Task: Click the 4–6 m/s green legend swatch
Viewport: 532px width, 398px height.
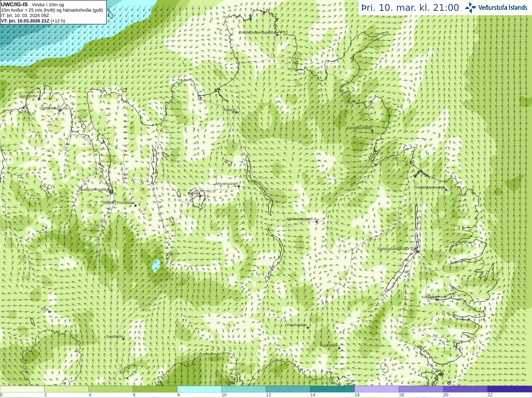Action: click(111, 389)
